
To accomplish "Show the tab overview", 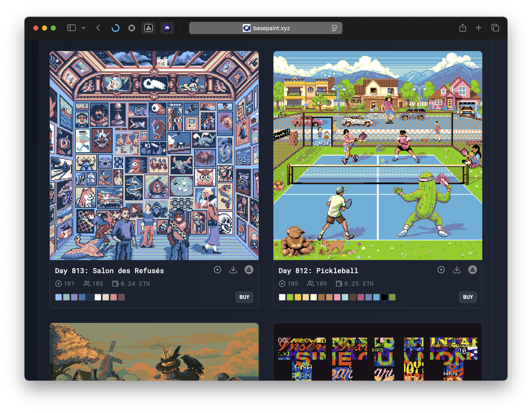I will coord(495,28).
